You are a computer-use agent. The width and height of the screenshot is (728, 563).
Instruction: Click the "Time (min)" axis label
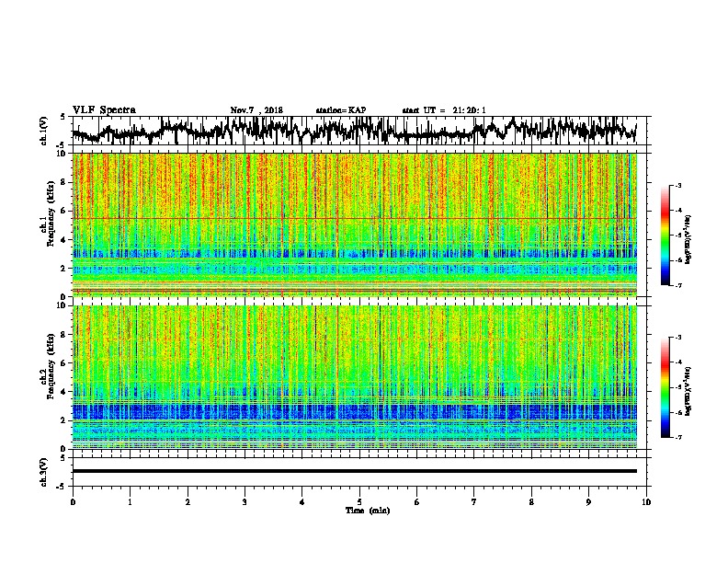(x=368, y=511)
